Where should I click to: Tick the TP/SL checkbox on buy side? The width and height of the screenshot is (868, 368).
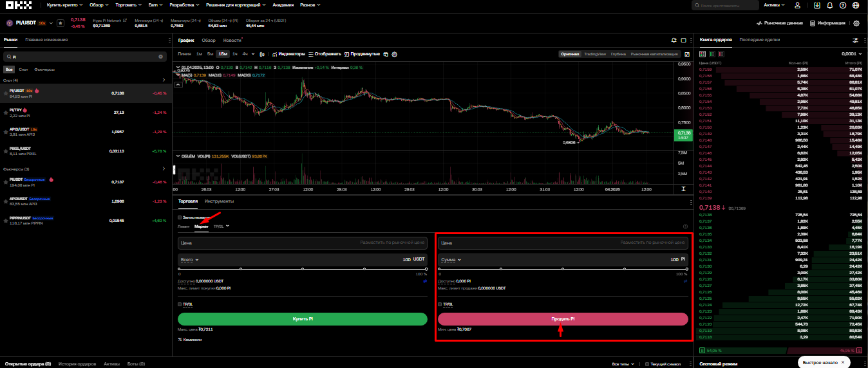180,304
